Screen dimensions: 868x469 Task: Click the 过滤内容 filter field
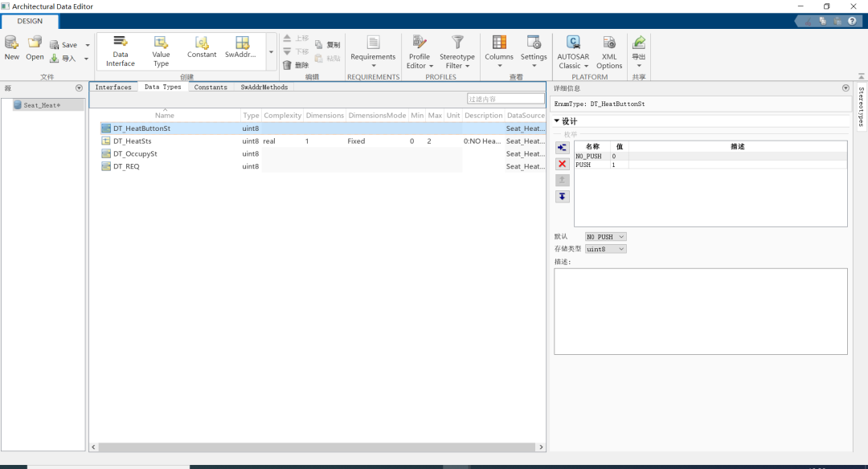506,99
